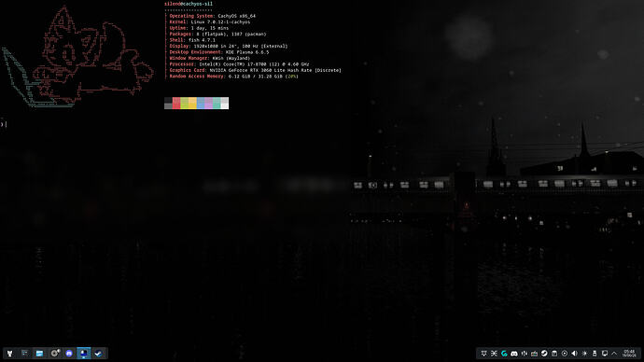Open the teal swirl tray icon

(504, 354)
